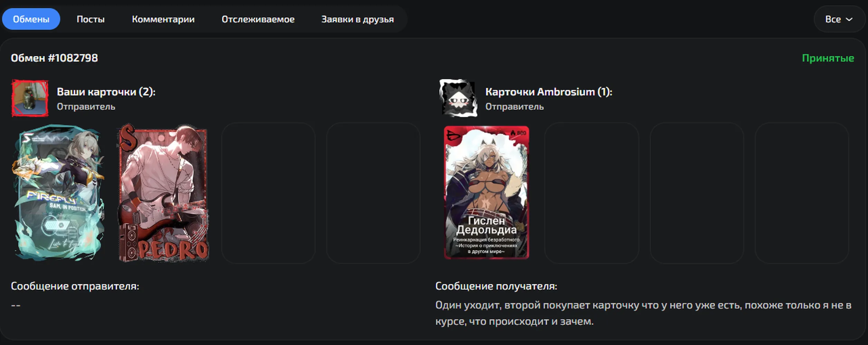This screenshot has width=868, height=345.
Task: Open the Заявки в друзья tab
Action: click(x=357, y=19)
